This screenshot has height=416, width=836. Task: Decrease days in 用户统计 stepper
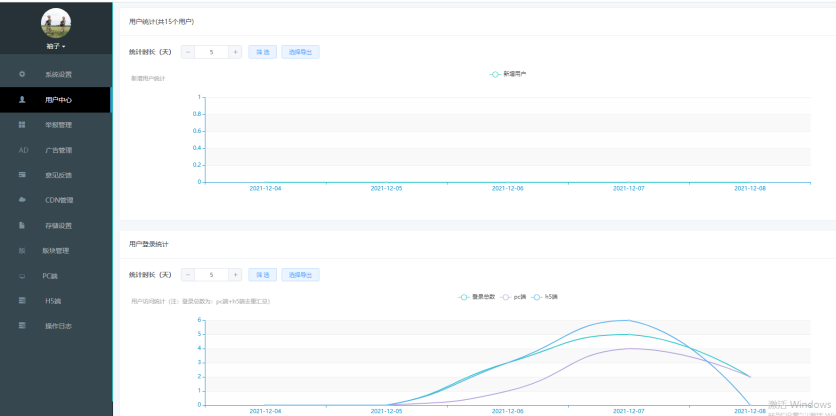point(188,52)
